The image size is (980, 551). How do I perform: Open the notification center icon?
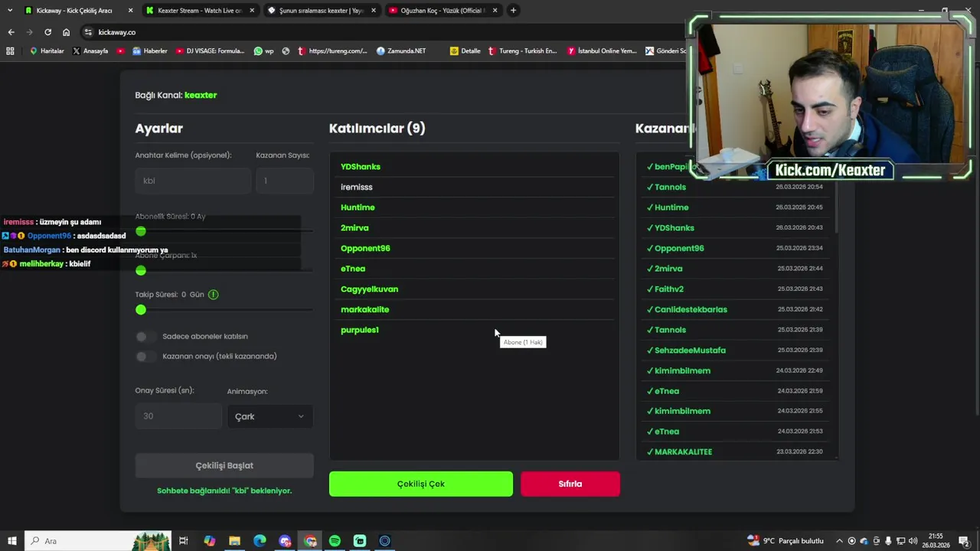tap(964, 541)
